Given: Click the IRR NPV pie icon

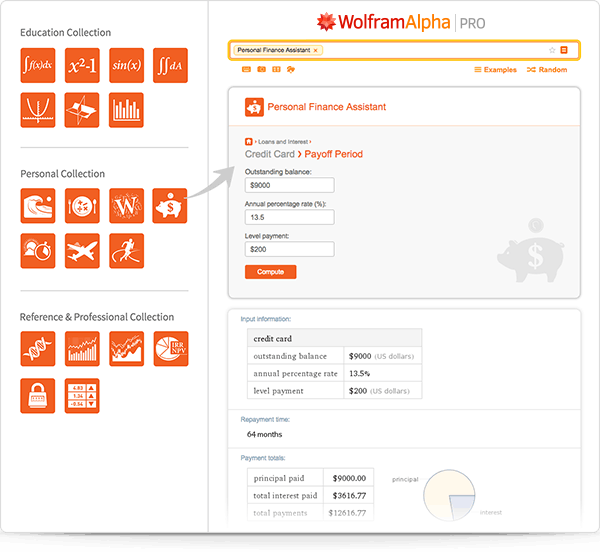Looking at the screenshot, I should pyautogui.click(x=171, y=348).
